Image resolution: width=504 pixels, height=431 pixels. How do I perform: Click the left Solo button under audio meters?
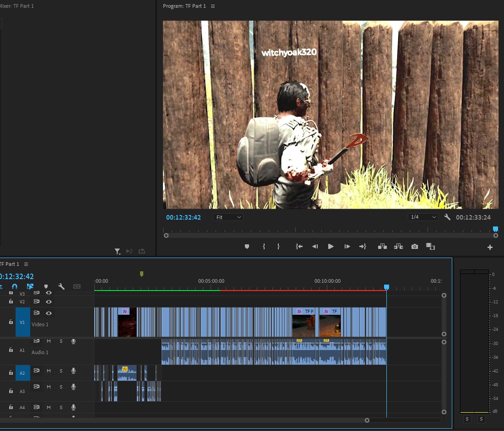click(x=467, y=419)
